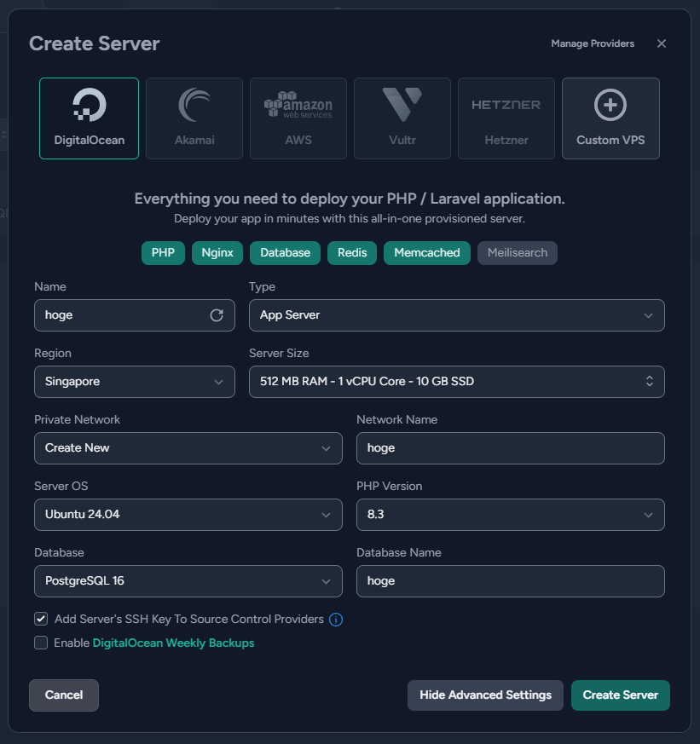The height and width of the screenshot is (744, 700).
Task: Click the Manage Providers link
Action: click(593, 43)
